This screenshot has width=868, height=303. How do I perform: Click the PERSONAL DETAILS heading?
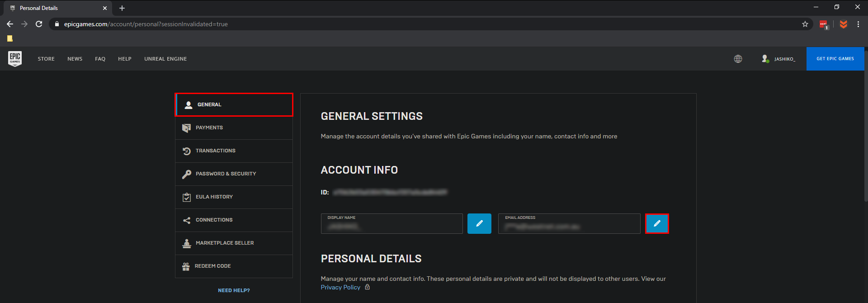tap(371, 259)
